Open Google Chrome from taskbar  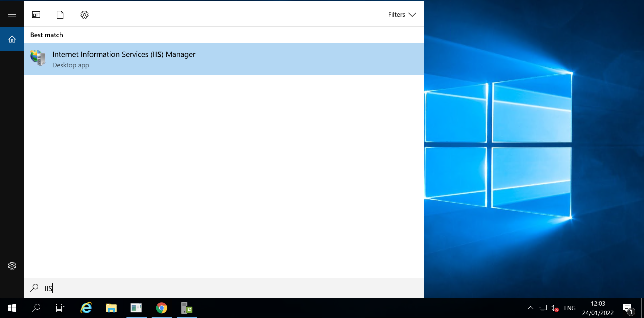click(x=162, y=308)
